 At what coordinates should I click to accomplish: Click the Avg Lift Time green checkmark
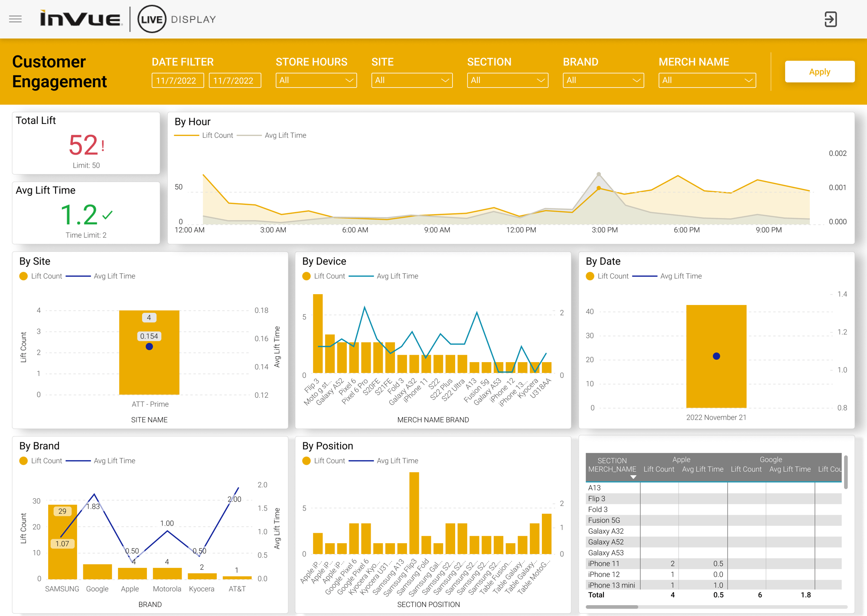pyautogui.click(x=108, y=214)
